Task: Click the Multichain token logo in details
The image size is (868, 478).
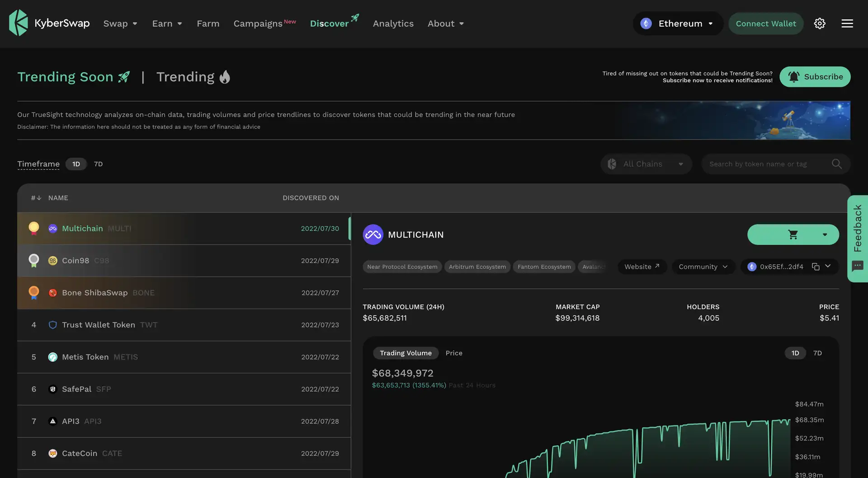Action: coord(373,234)
